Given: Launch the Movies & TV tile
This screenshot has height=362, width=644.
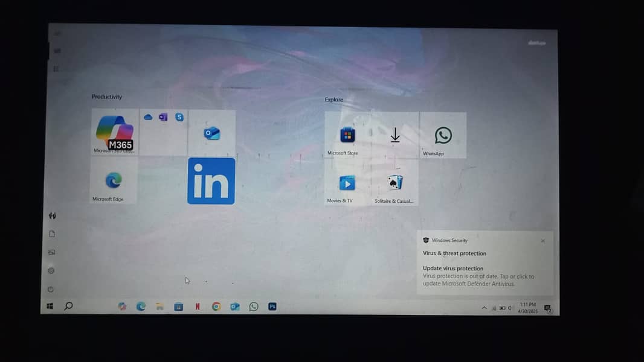Looking at the screenshot, I should (x=347, y=182).
